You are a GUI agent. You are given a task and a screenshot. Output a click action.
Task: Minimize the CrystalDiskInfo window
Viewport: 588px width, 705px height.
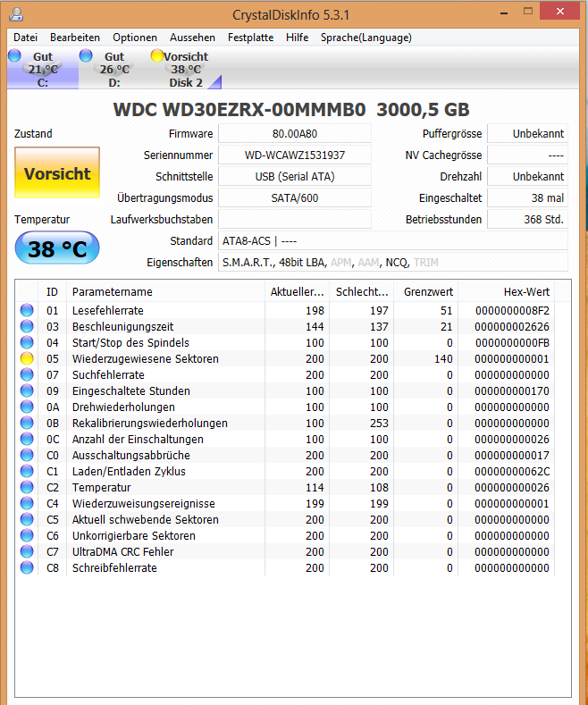click(504, 13)
